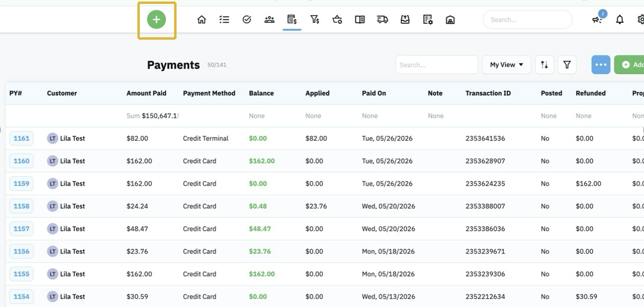644x307 pixels.
Task: Click the Transaction ID column header
Action: (488, 93)
